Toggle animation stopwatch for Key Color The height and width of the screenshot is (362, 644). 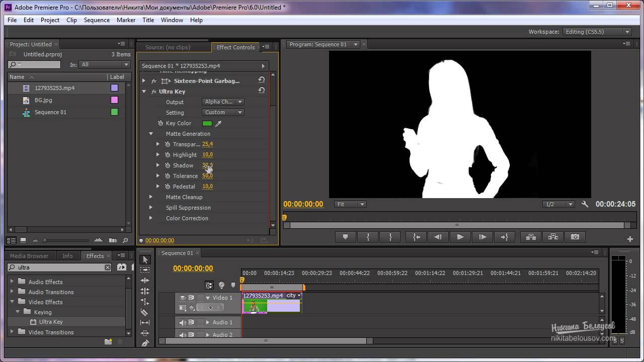pos(160,123)
